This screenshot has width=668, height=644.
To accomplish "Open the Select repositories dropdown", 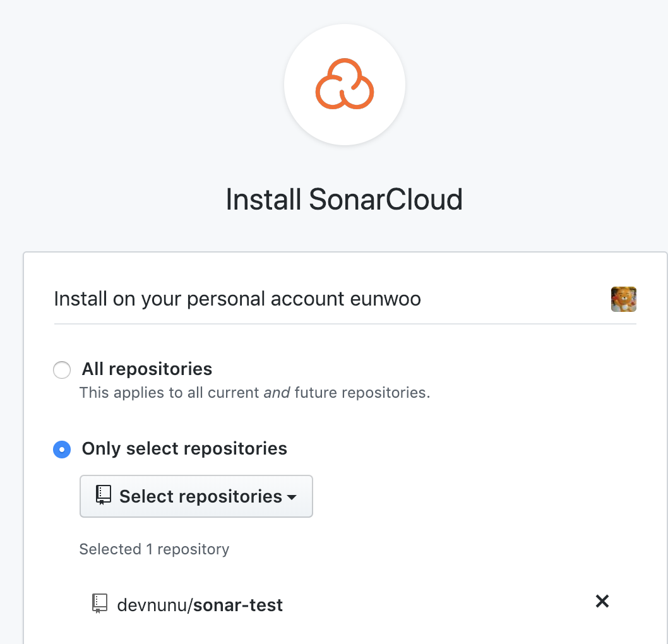I will 196,496.
